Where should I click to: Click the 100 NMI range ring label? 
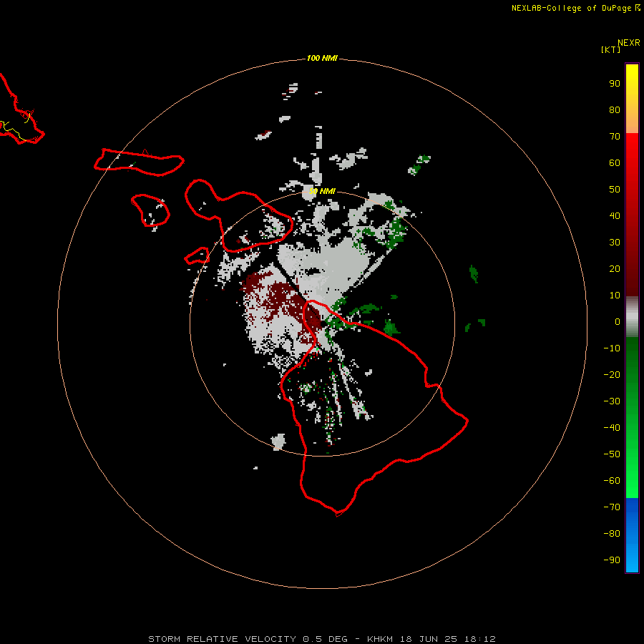(322, 59)
